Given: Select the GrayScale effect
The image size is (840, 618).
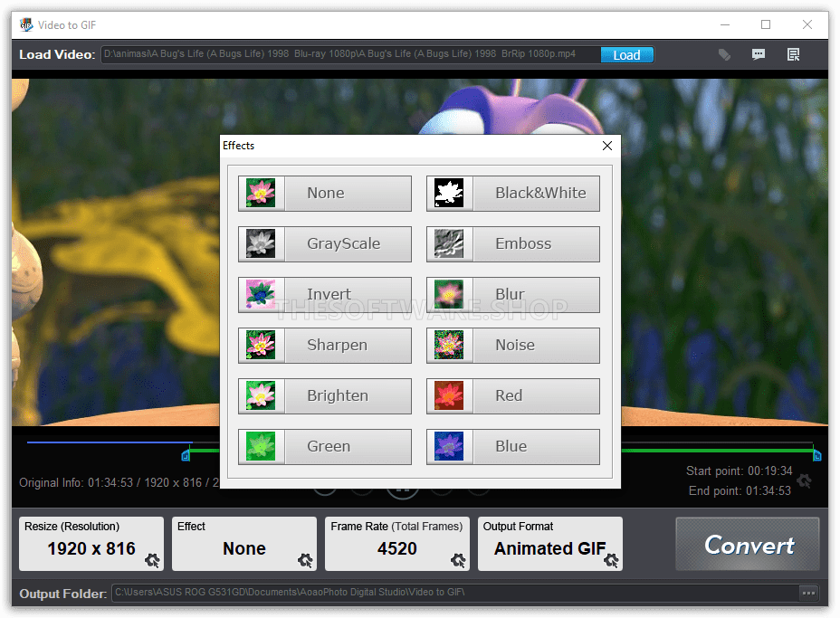Looking at the screenshot, I should (325, 243).
